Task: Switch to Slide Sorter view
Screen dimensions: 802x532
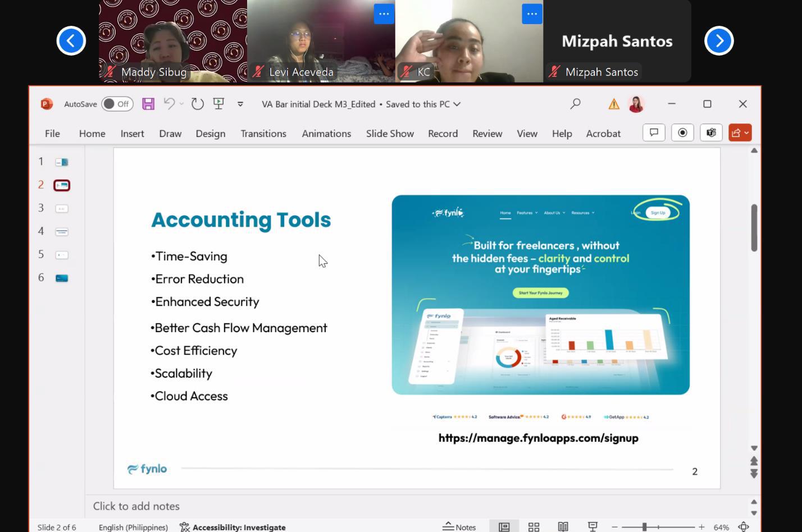Action: tap(534, 527)
